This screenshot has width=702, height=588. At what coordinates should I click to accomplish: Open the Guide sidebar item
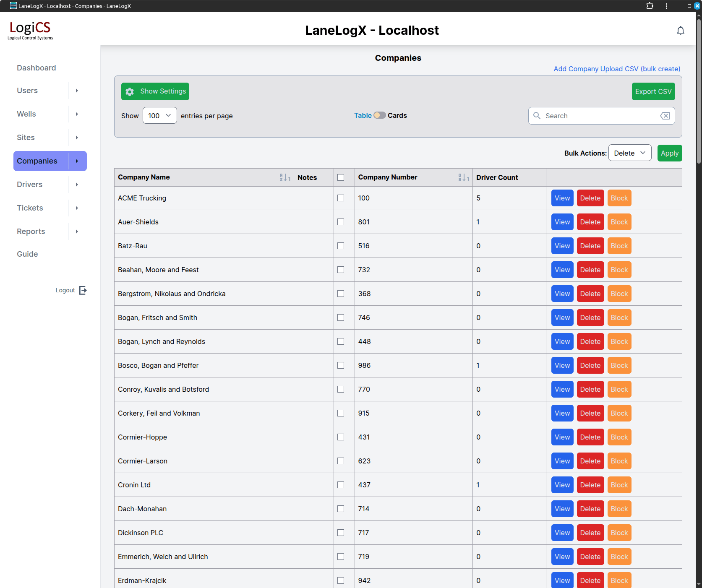pos(27,254)
